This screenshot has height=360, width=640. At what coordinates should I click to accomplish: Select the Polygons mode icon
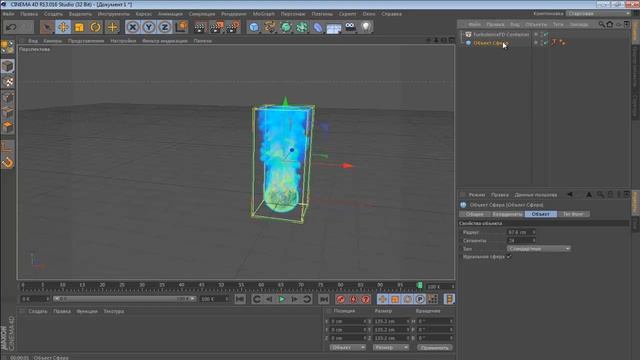click(7, 127)
